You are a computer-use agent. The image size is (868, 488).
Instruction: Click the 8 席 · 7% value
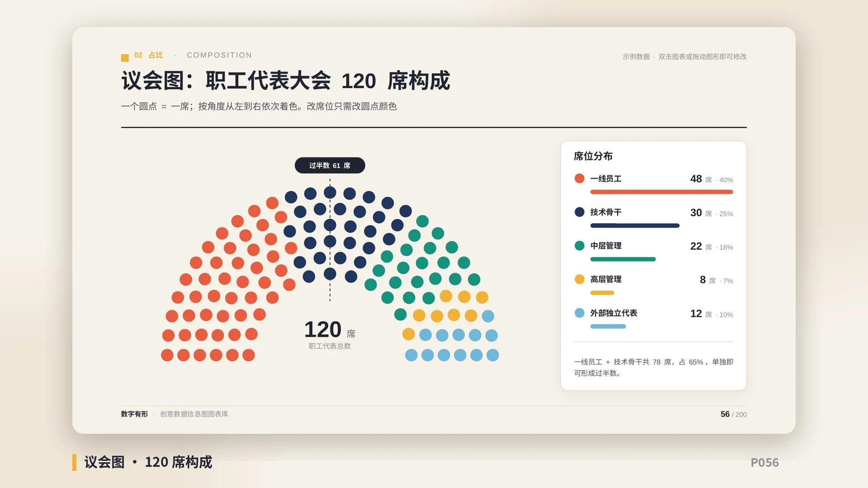pos(716,280)
